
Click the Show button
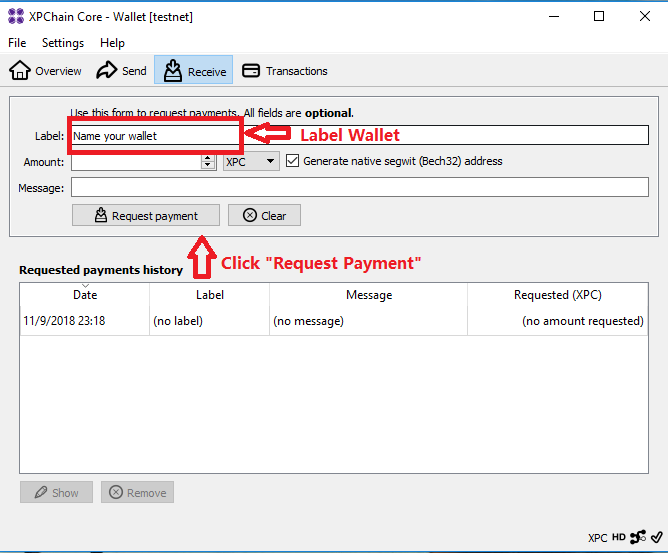pyautogui.click(x=56, y=493)
